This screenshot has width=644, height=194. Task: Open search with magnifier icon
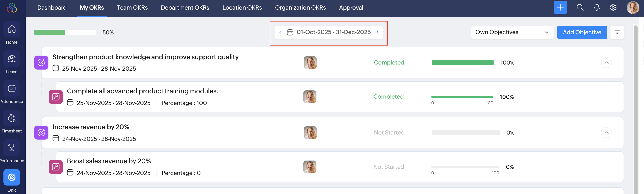[580, 8]
